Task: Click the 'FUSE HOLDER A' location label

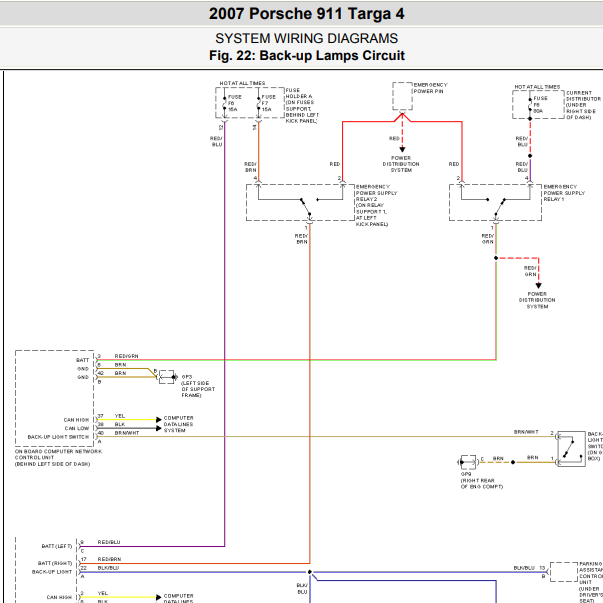Action: coord(302,105)
